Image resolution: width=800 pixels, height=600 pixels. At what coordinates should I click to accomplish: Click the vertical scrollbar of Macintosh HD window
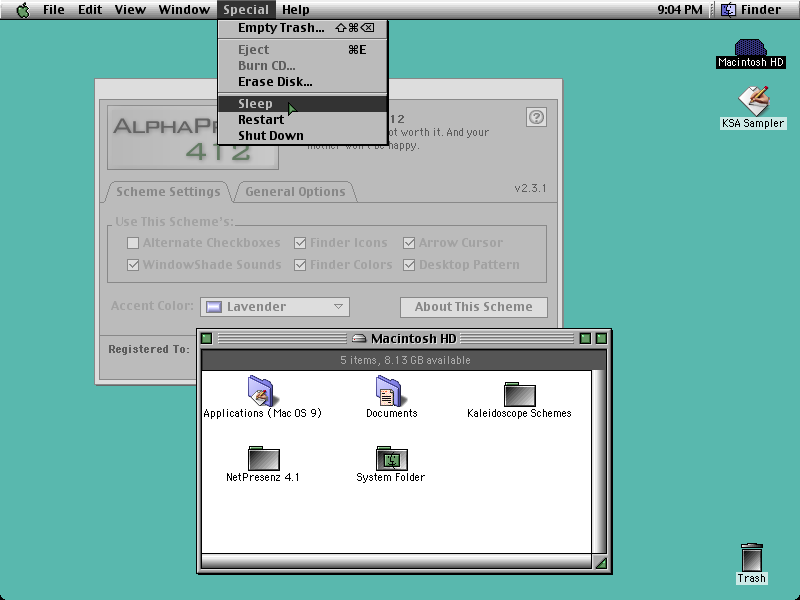point(599,462)
